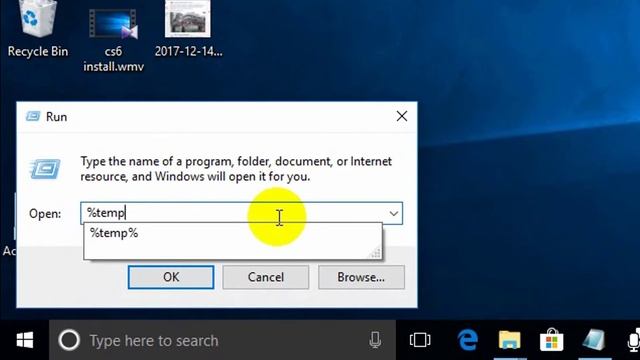Open File Explorer from taskbar
The height and width of the screenshot is (360, 640).
coord(509,340)
